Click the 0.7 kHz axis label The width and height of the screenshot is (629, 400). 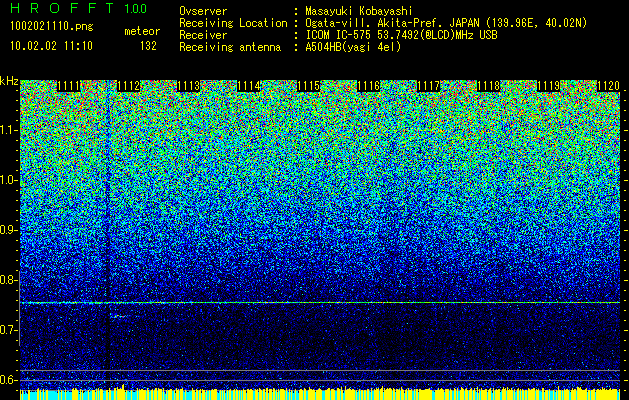pos(9,330)
